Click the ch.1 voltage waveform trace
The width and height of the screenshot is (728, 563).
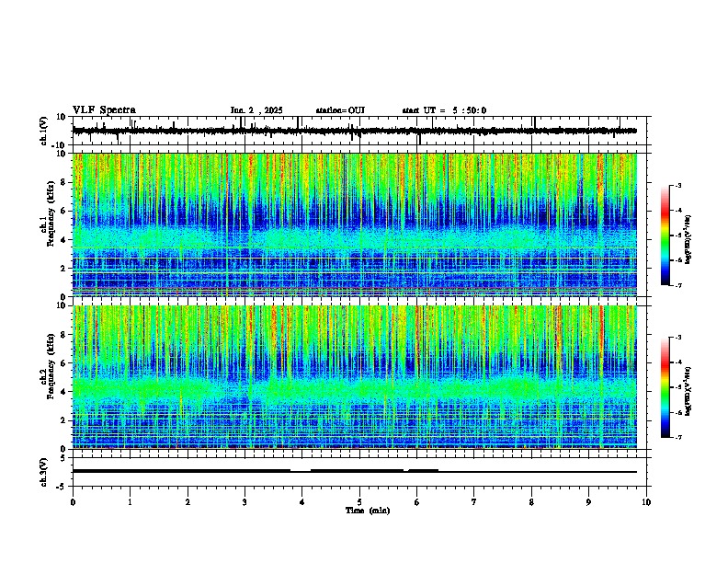click(x=355, y=131)
